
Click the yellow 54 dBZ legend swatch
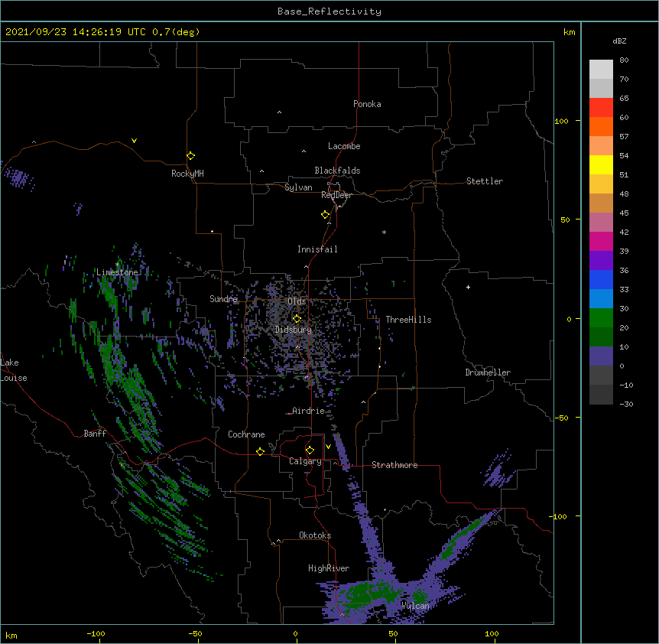tap(601, 164)
